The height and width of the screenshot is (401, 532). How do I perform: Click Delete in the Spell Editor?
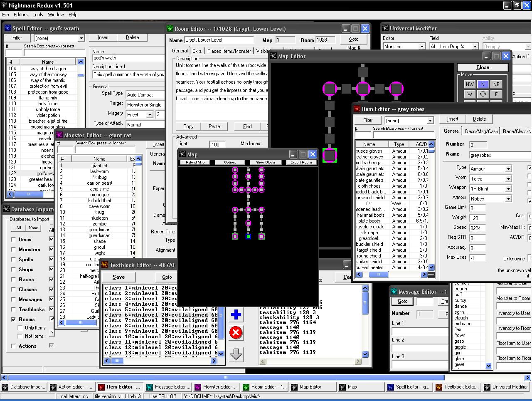pos(132,37)
